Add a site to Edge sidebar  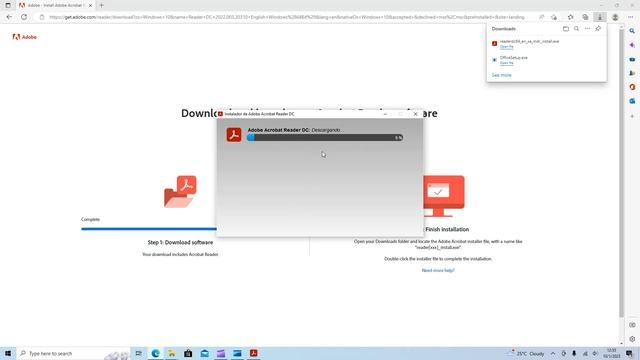point(632,116)
